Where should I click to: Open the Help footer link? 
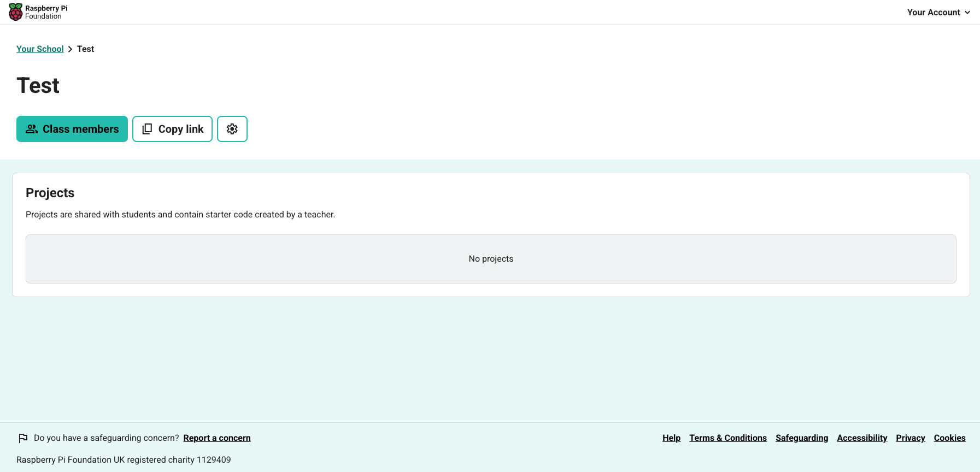671,438
